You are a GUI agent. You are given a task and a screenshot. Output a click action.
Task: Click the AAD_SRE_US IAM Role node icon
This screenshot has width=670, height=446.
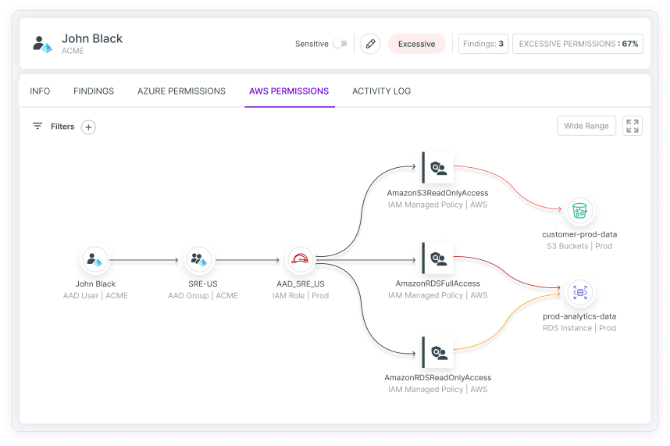[x=300, y=260]
